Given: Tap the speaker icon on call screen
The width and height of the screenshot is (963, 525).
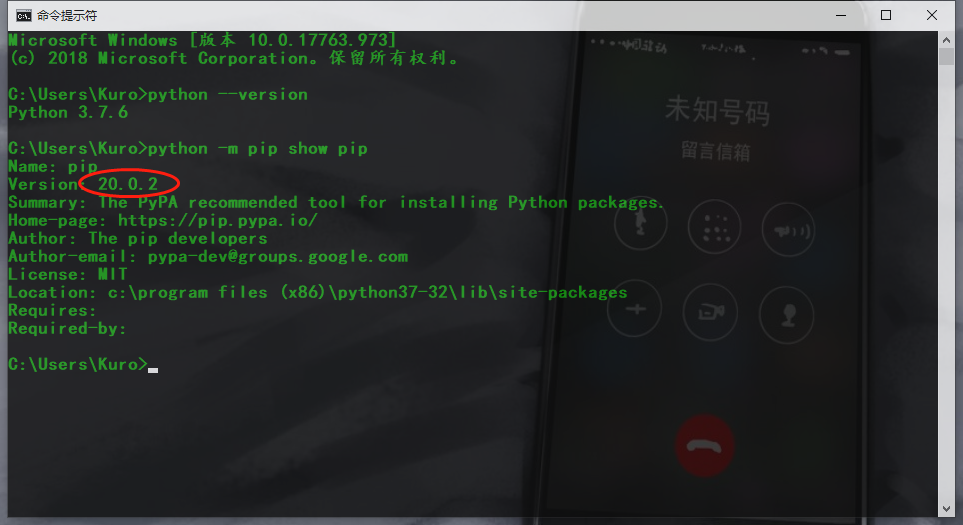Looking at the screenshot, I should pos(789,230).
